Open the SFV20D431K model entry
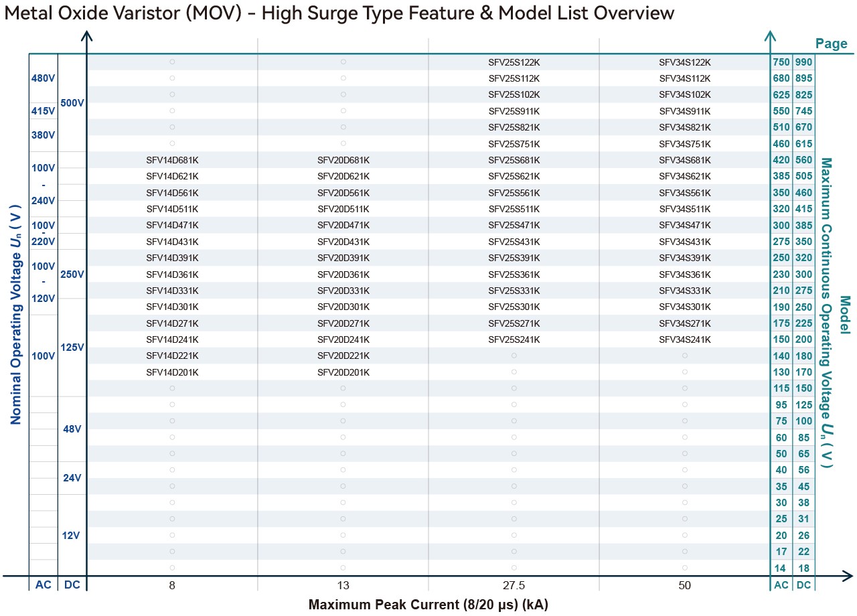 [x=343, y=242]
